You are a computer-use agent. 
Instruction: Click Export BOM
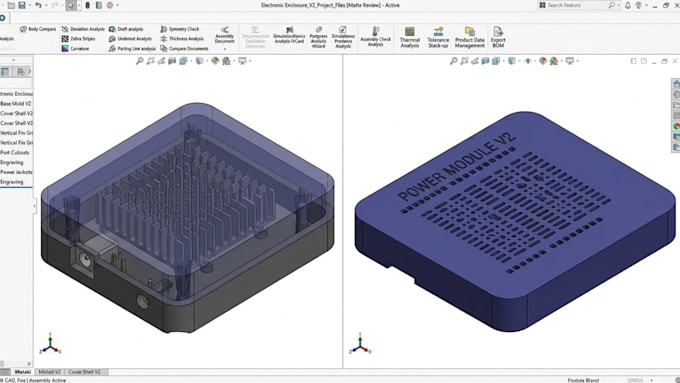[x=498, y=37]
